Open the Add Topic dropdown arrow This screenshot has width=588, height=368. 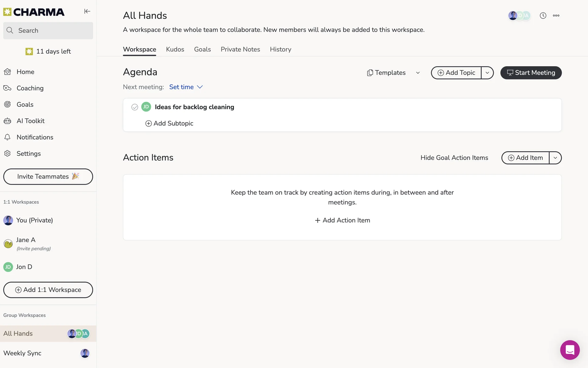tap(487, 73)
